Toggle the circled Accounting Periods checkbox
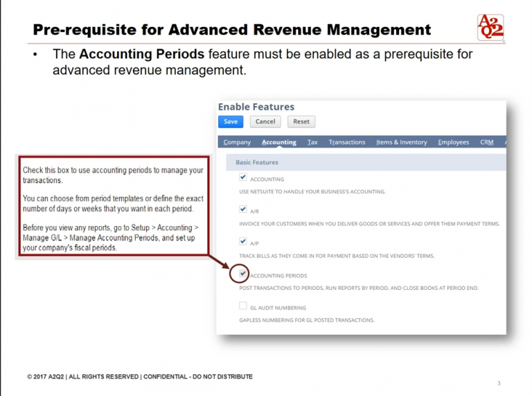This screenshot has width=532, height=396. 243,274
